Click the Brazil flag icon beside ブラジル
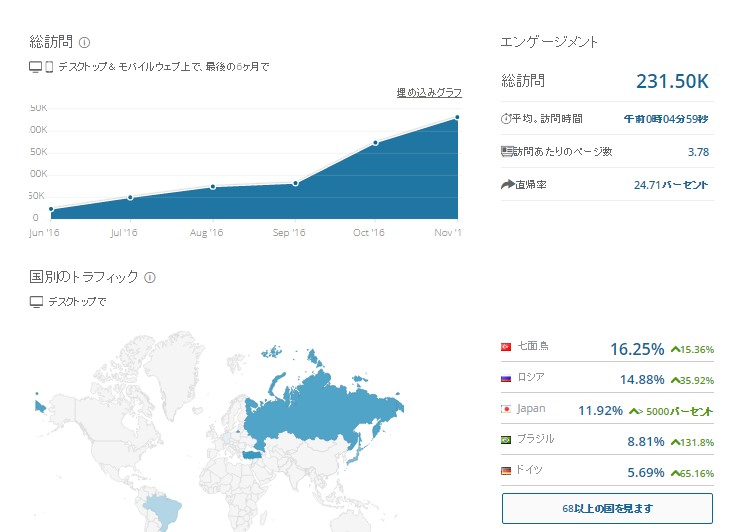The height and width of the screenshot is (532, 742). pyautogui.click(x=506, y=440)
